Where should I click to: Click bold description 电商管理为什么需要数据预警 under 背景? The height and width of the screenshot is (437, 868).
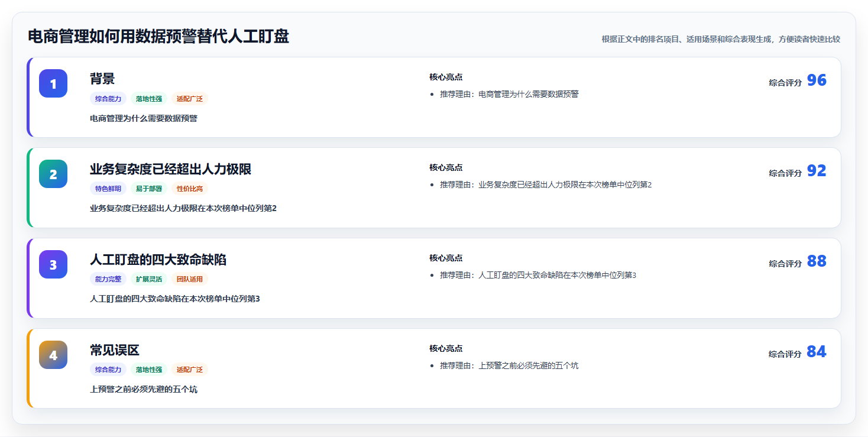click(144, 118)
